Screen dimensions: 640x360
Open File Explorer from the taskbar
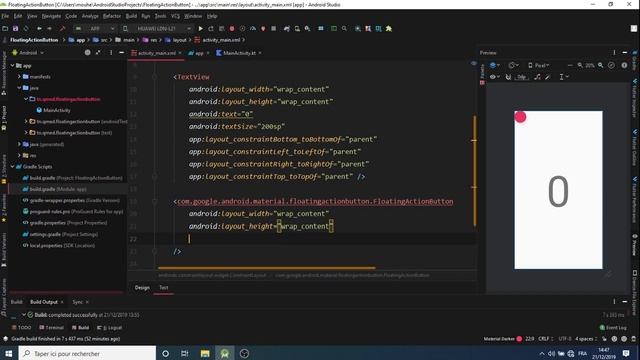(x=205, y=353)
